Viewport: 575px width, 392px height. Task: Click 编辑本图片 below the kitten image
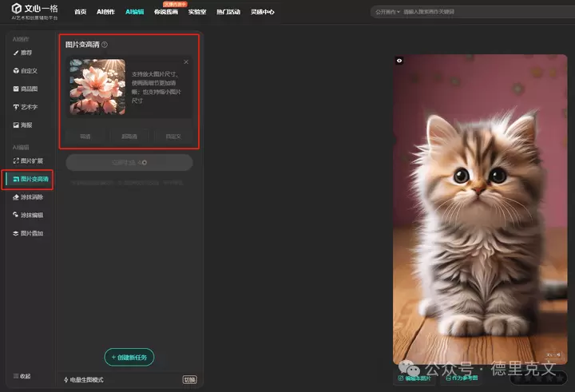(x=418, y=378)
